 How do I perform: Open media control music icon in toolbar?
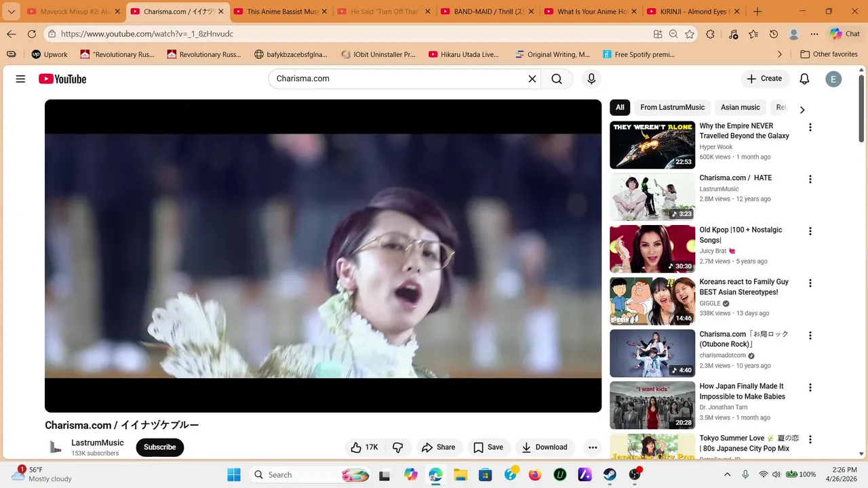pos(733,34)
